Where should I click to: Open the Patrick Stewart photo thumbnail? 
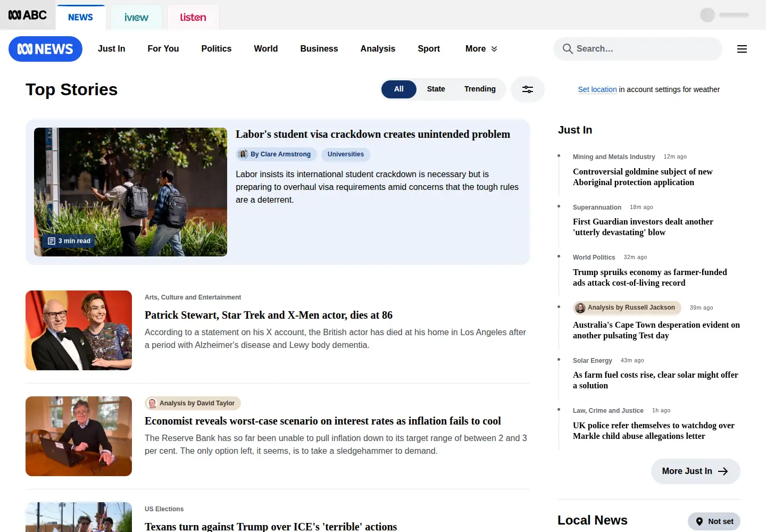point(79,330)
